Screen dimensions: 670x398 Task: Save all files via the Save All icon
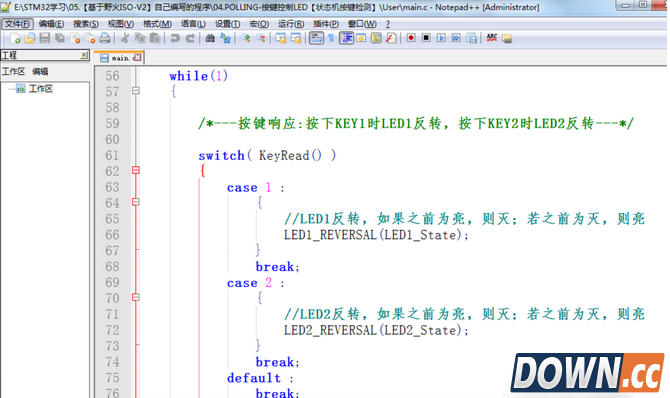tap(60, 38)
